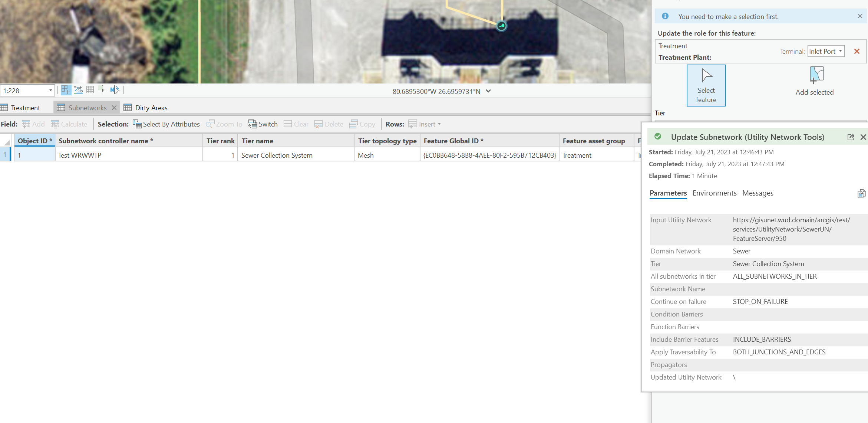The width and height of the screenshot is (868, 423).
Task: Open the Copy Messages icon in Update Subnetwork pane
Action: pos(861,193)
